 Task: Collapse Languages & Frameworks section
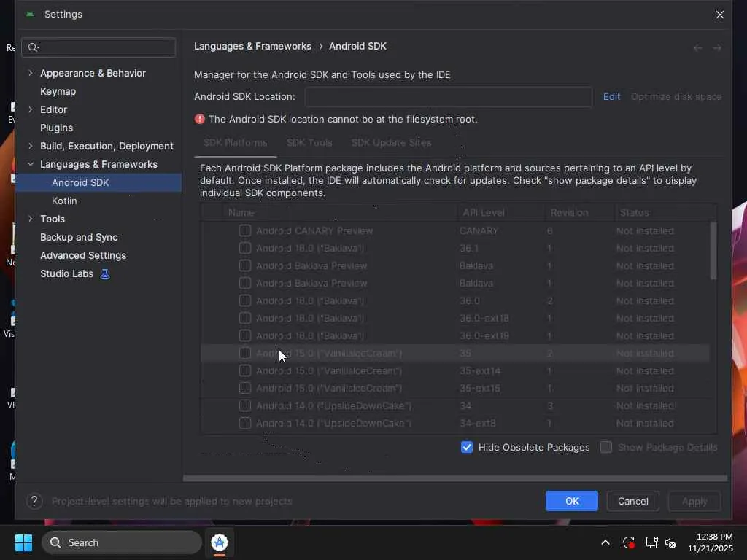(31, 164)
